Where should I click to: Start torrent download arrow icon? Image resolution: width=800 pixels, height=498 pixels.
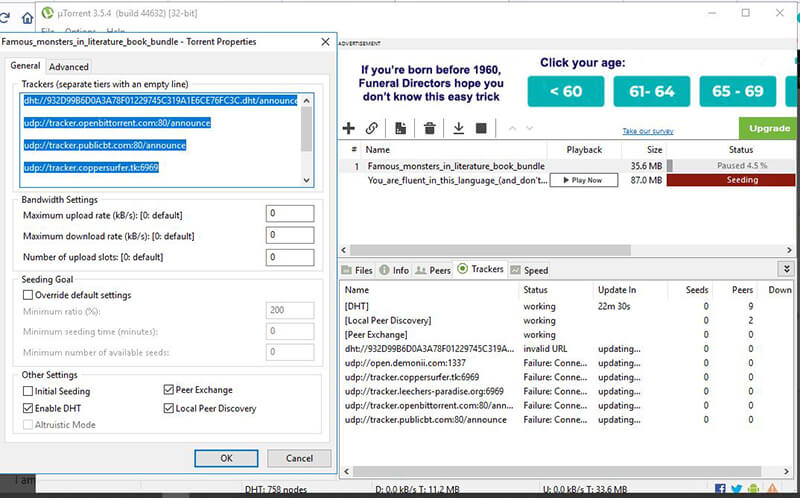coord(459,128)
